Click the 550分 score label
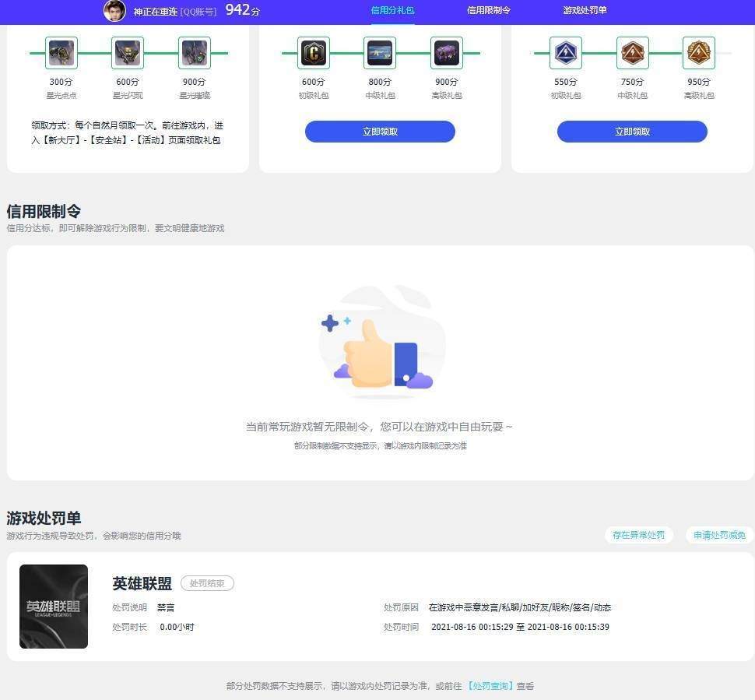 (566, 82)
